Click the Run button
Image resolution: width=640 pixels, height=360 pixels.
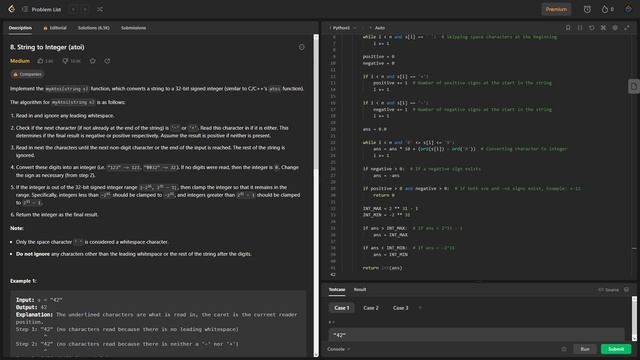click(585, 349)
